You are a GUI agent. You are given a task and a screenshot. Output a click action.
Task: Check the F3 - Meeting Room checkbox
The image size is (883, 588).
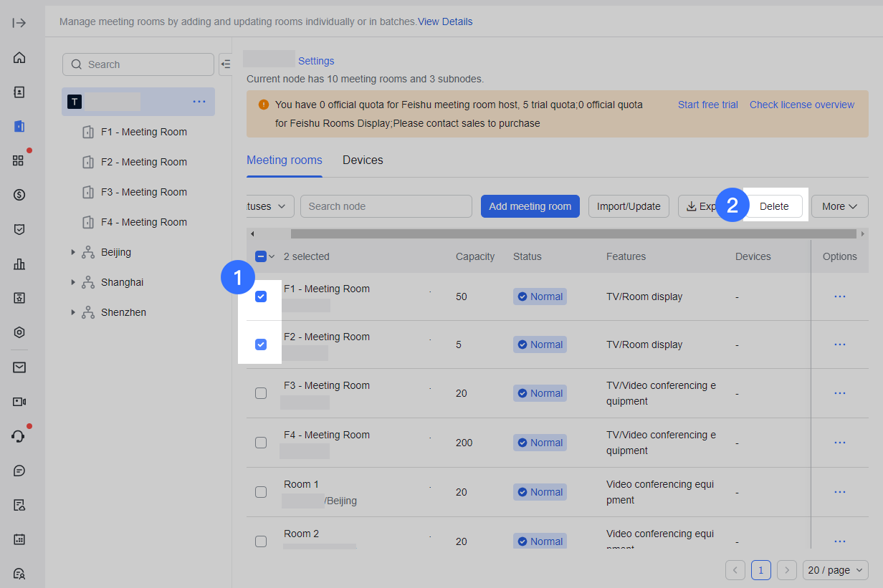[x=261, y=393]
